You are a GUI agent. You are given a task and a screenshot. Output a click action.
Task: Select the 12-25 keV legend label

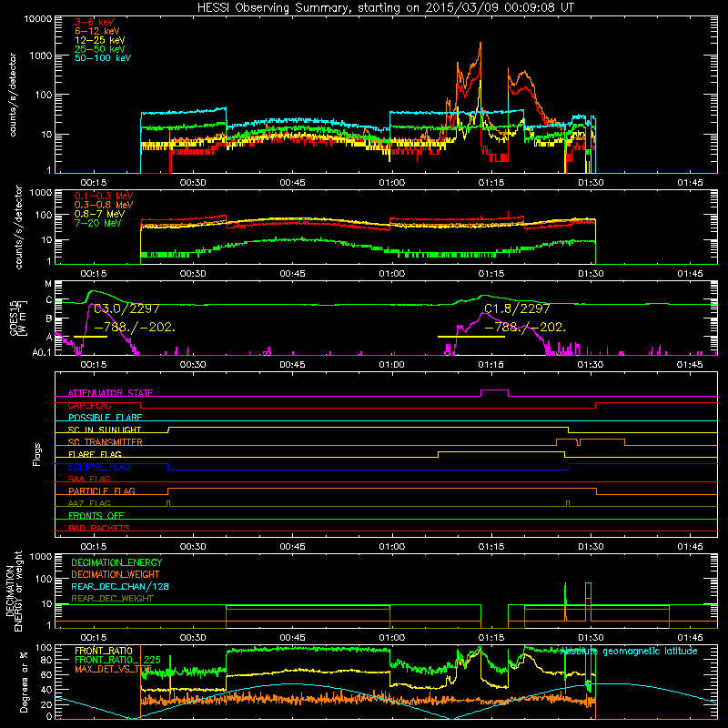click(100, 40)
